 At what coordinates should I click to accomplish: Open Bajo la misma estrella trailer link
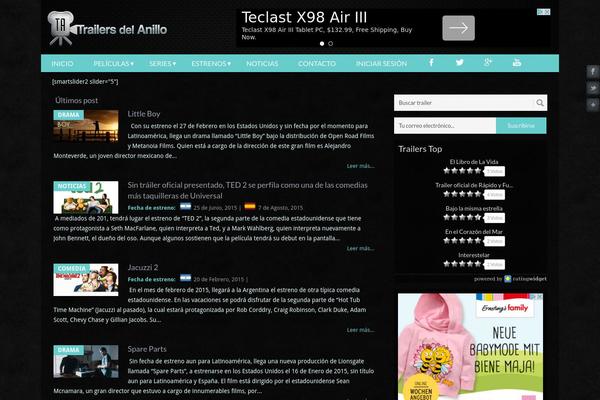[x=474, y=209]
